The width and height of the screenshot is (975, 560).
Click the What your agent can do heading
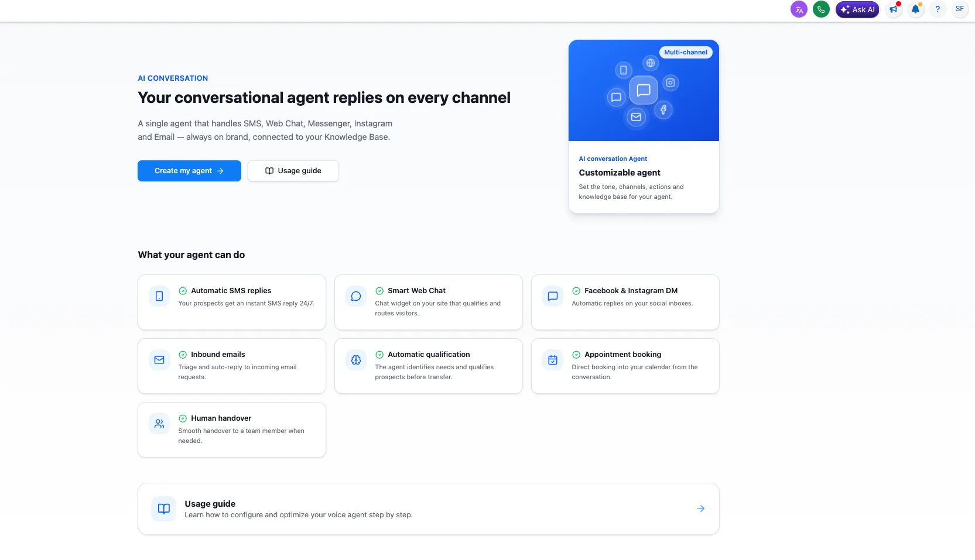pyautogui.click(x=191, y=255)
